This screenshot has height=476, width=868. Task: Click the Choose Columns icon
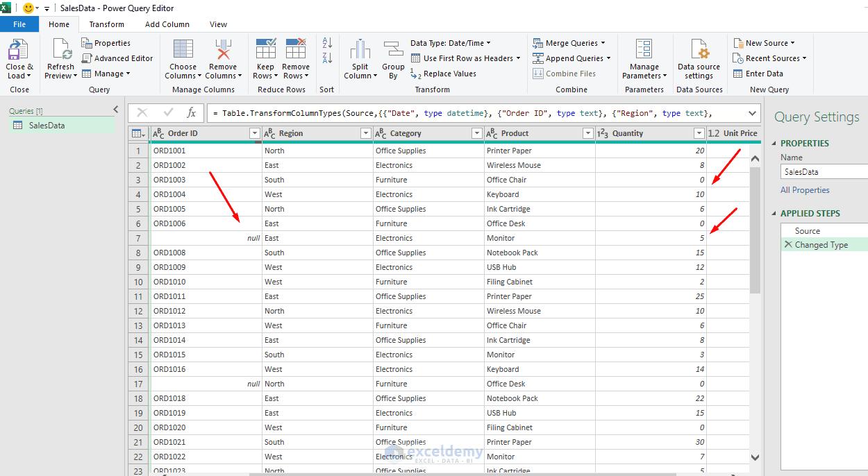(x=183, y=50)
